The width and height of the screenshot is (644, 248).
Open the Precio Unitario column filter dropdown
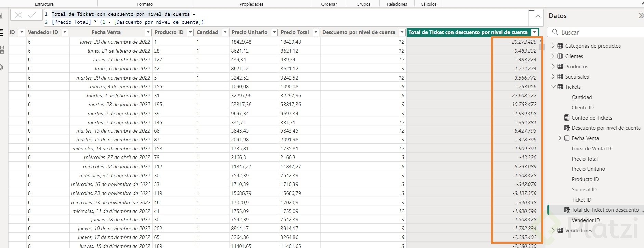click(x=274, y=32)
